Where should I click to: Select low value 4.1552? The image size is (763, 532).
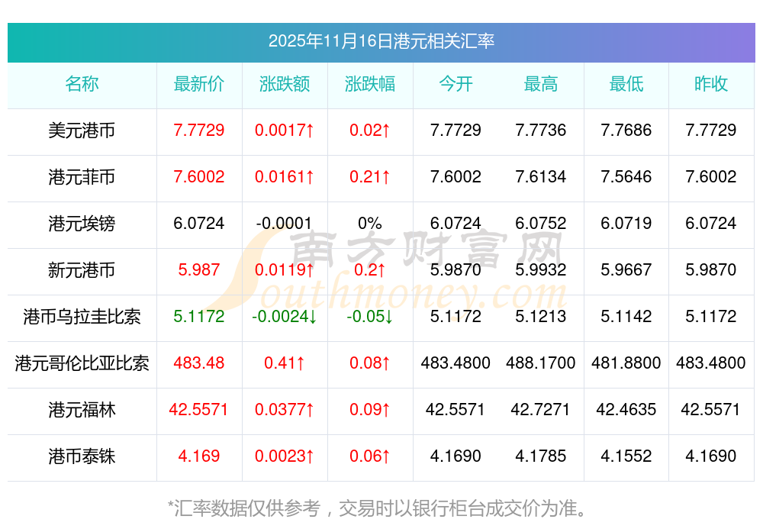coord(626,456)
